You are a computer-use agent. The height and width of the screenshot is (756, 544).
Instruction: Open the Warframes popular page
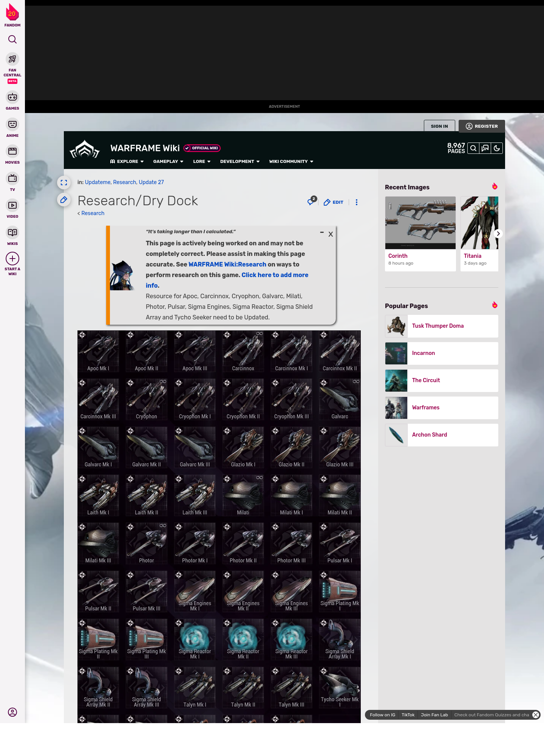click(442, 407)
